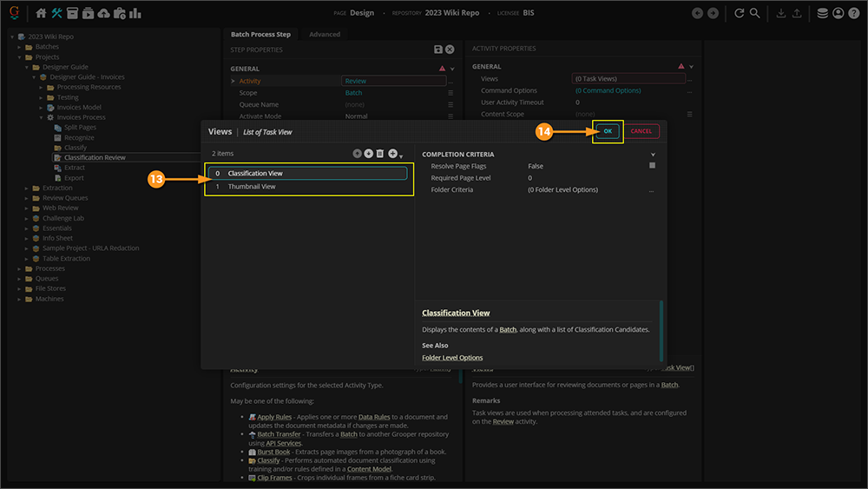Open the Folder Level Options link
868x489 pixels.
[x=452, y=357]
